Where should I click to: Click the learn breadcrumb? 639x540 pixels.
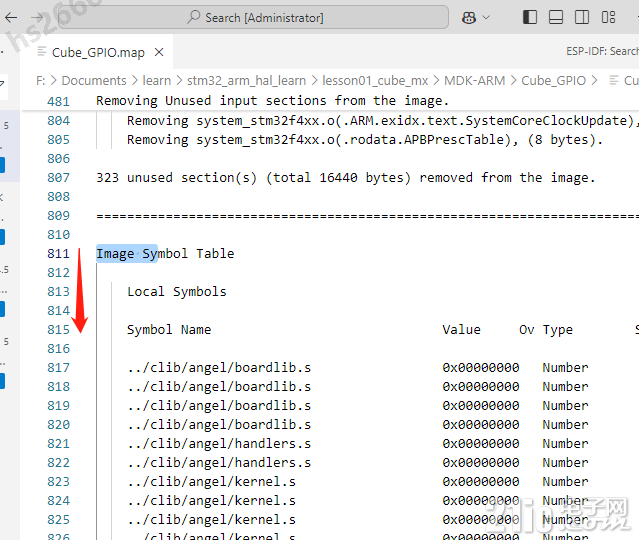pyautogui.click(x=156, y=81)
